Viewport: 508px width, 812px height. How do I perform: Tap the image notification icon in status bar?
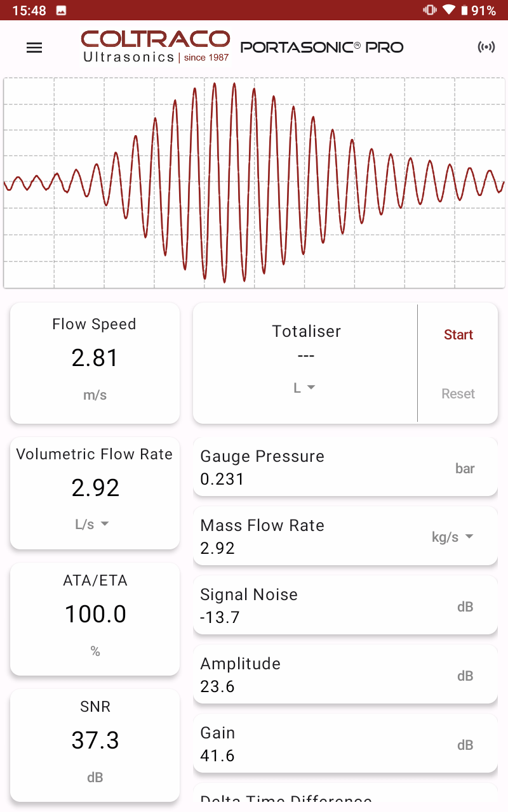(62, 10)
